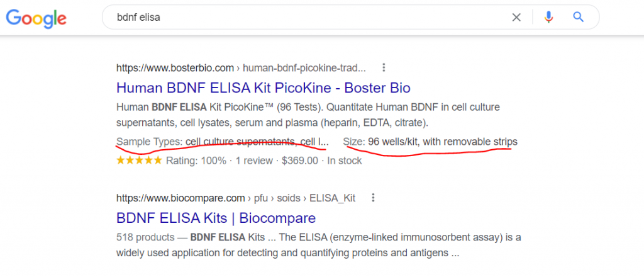Click in the search field containing "bdnf elisa"
The height and width of the screenshot is (277, 644).
point(308,17)
